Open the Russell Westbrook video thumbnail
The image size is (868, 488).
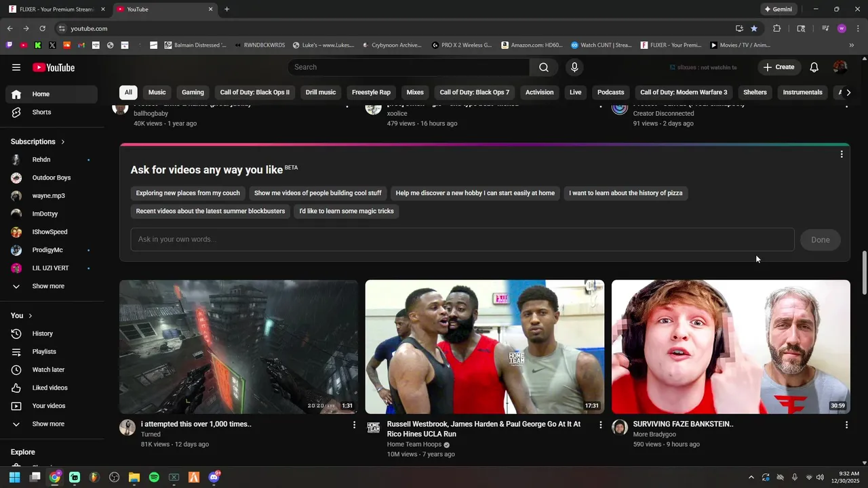(x=485, y=347)
